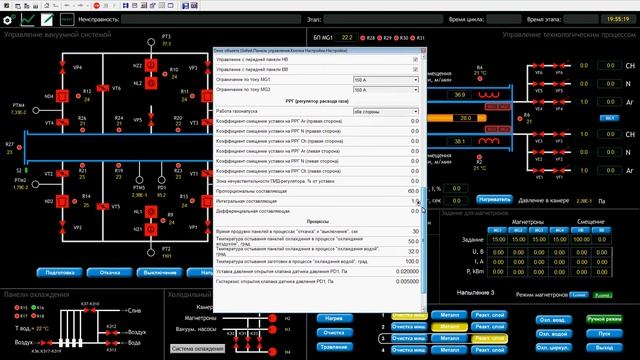Screen dimensions: 640x360
Task: Toggle the blue ВКЛ button near R6
Action: pyautogui.click(x=609, y=118)
